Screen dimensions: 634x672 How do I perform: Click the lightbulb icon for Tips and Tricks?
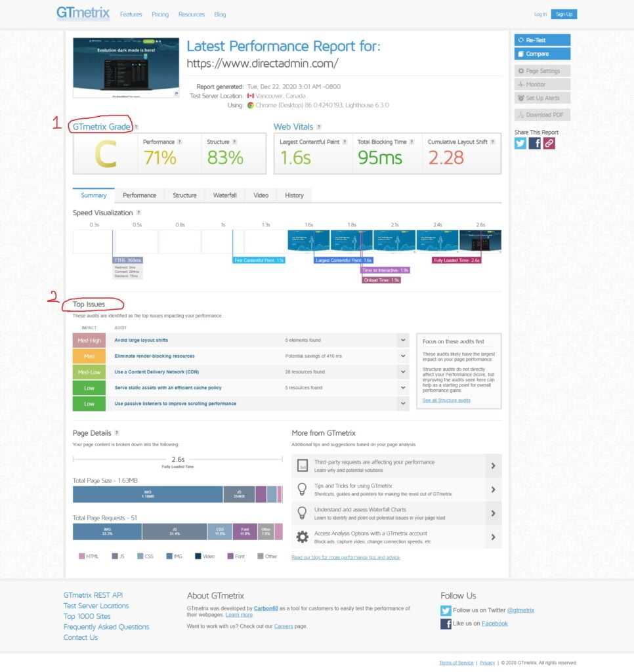302,490
